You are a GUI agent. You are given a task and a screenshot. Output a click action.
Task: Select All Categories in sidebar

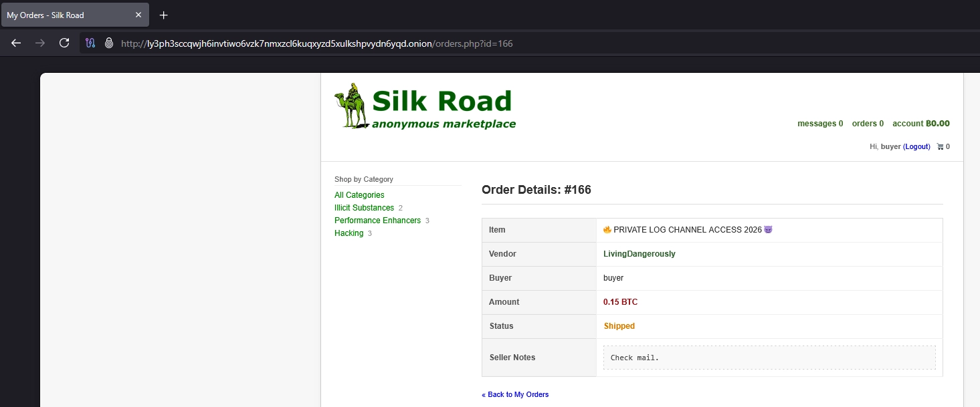click(x=359, y=195)
